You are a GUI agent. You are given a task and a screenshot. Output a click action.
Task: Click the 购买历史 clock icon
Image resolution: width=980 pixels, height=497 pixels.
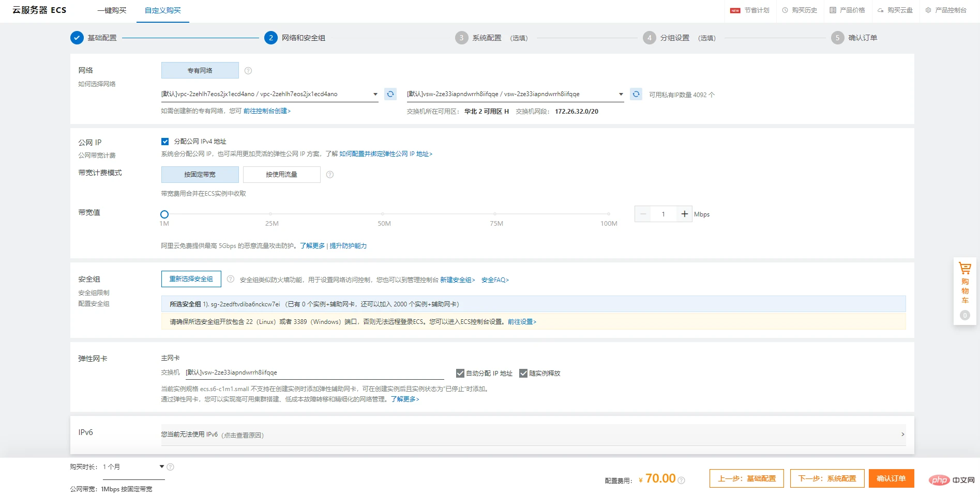coord(785,10)
